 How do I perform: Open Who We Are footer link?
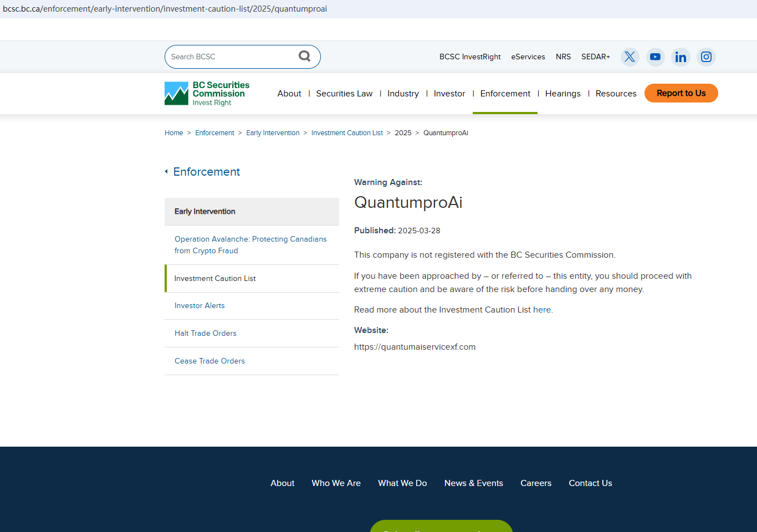336,483
